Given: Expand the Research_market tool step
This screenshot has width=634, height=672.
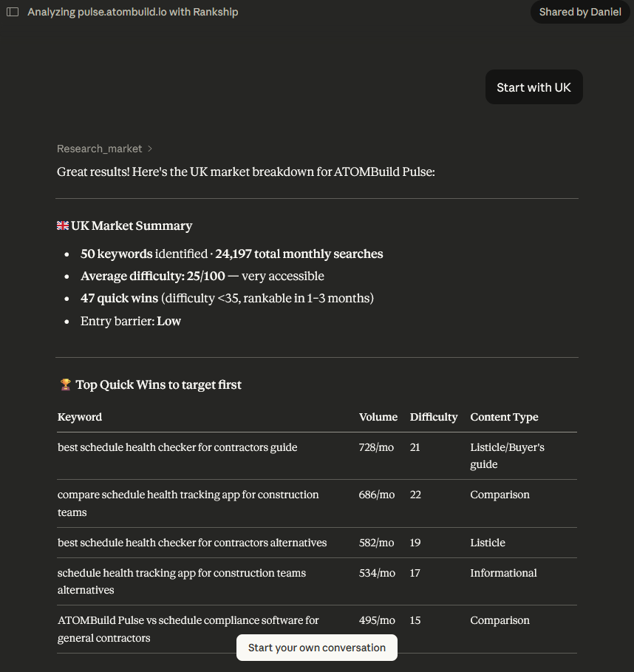Looking at the screenshot, I should click(104, 149).
